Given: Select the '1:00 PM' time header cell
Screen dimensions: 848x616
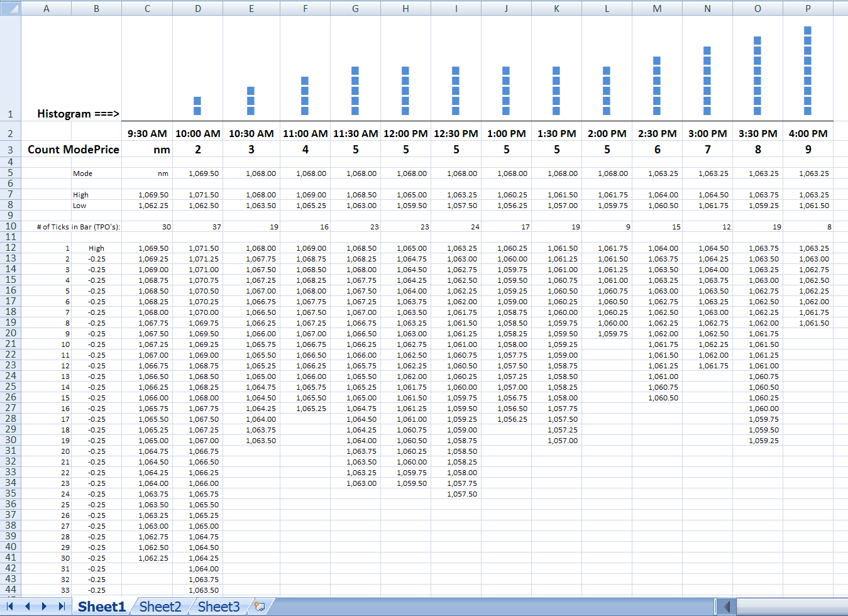Looking at the screenshot, I should pyautogui.click(x=506, y=133).
